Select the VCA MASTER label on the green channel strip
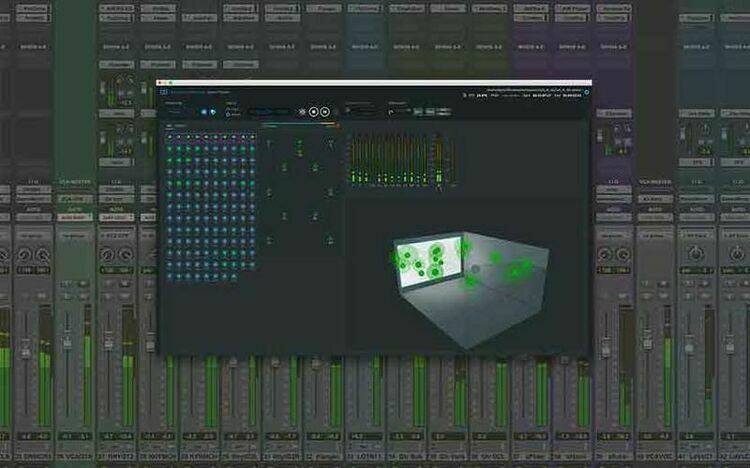Viewport: 750px width, 468px height. [75, 182]
